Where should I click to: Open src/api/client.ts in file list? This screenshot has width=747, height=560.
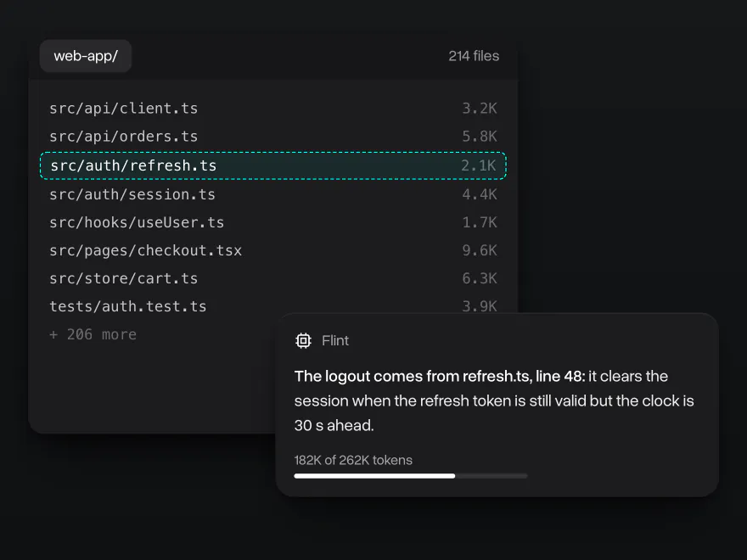[273, 109]
